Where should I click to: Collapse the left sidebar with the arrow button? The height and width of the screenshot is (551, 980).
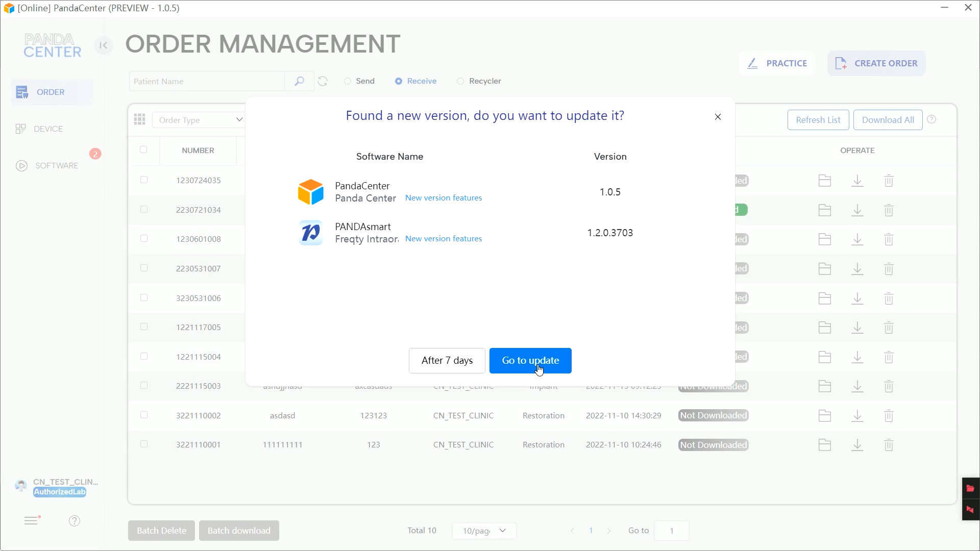[x=104, y=45]
